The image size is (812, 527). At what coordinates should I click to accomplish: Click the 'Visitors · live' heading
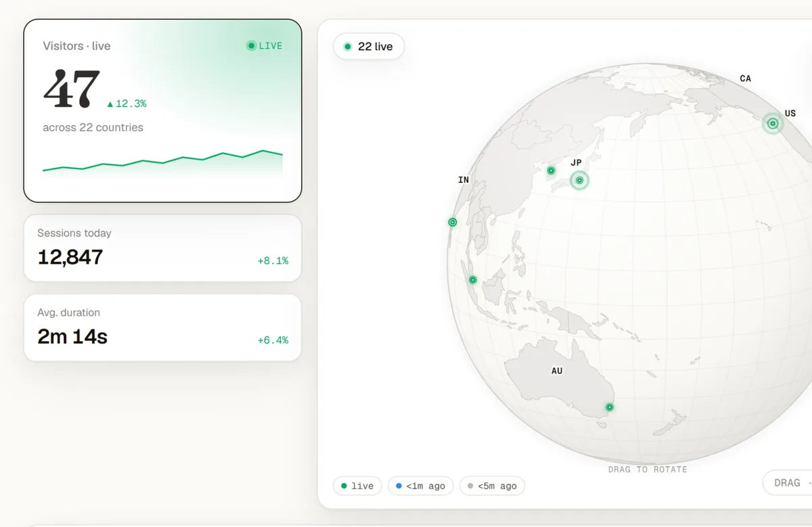76,46
